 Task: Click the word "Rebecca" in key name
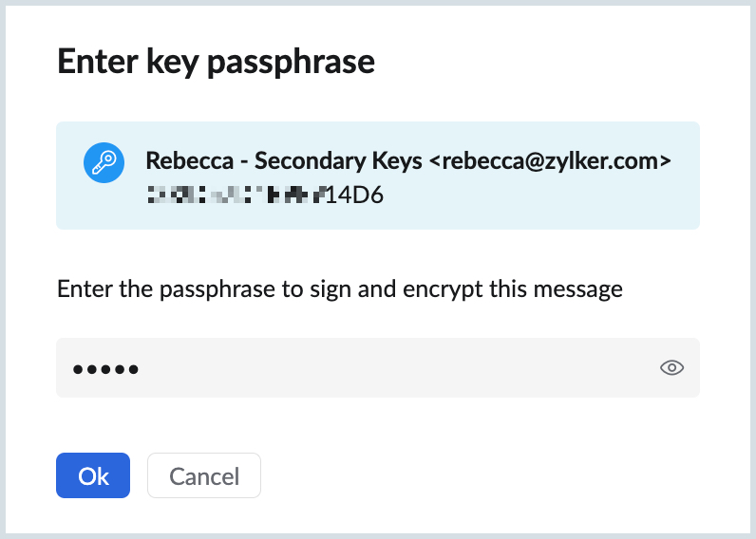(x=188, y=161)
